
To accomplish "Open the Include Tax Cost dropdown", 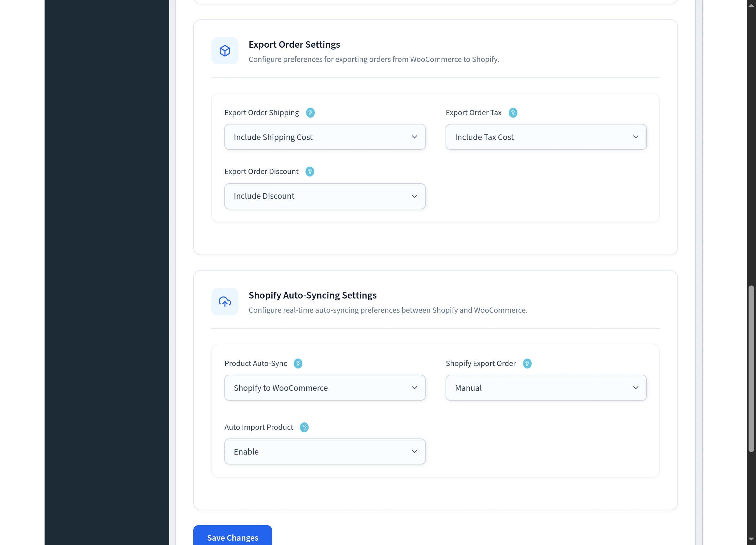I will point(546,137).
